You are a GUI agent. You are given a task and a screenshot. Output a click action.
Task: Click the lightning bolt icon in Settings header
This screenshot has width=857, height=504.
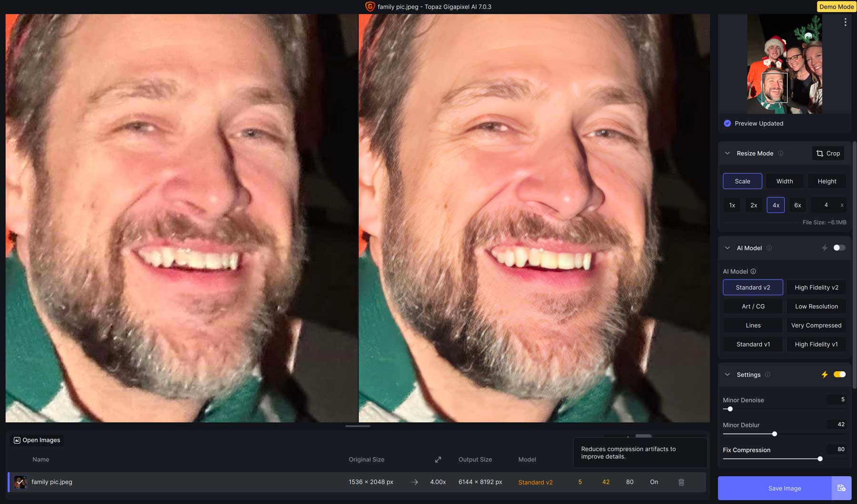pos(825,375)
